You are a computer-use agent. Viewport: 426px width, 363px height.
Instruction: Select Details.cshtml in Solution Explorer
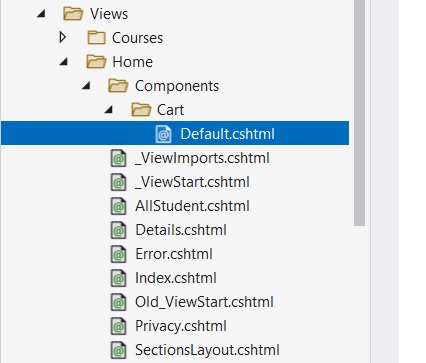coord(181,230)
